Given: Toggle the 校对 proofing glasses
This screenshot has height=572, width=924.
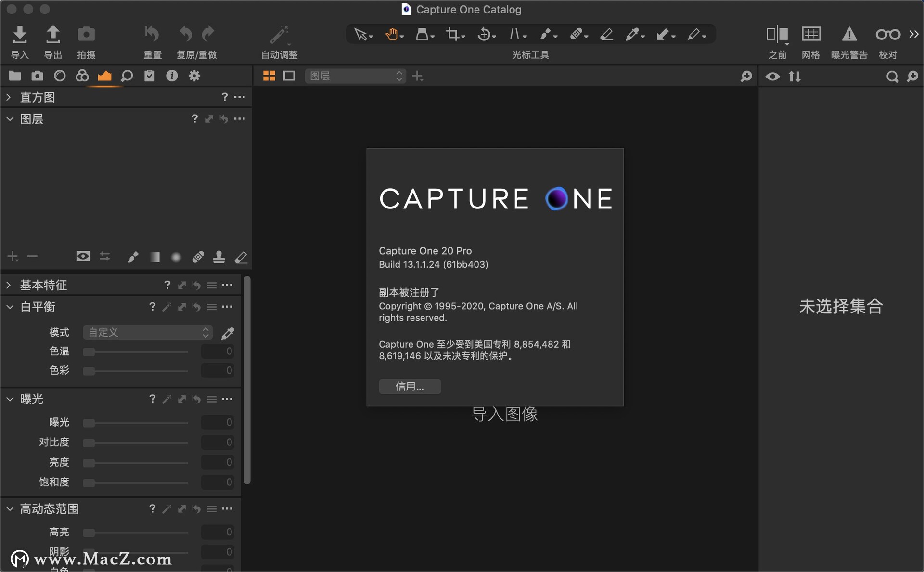Looking at the screenshot, I should pos(887,34).
